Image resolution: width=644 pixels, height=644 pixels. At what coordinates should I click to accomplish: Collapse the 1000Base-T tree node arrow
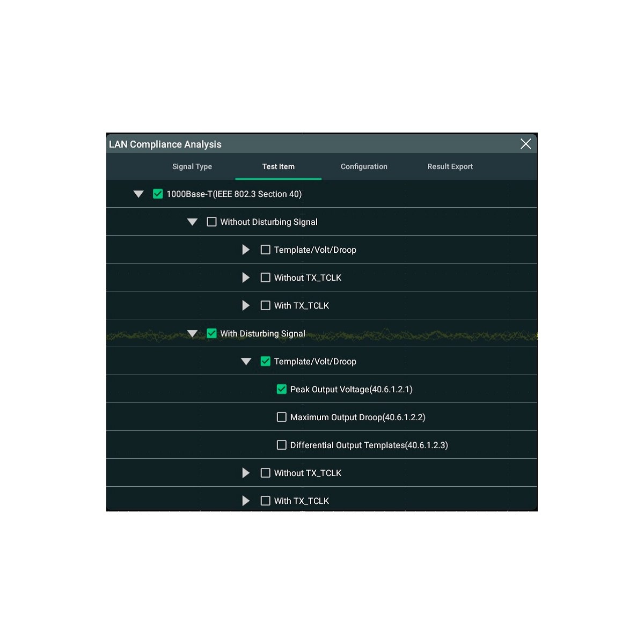(x=138, y=194)
